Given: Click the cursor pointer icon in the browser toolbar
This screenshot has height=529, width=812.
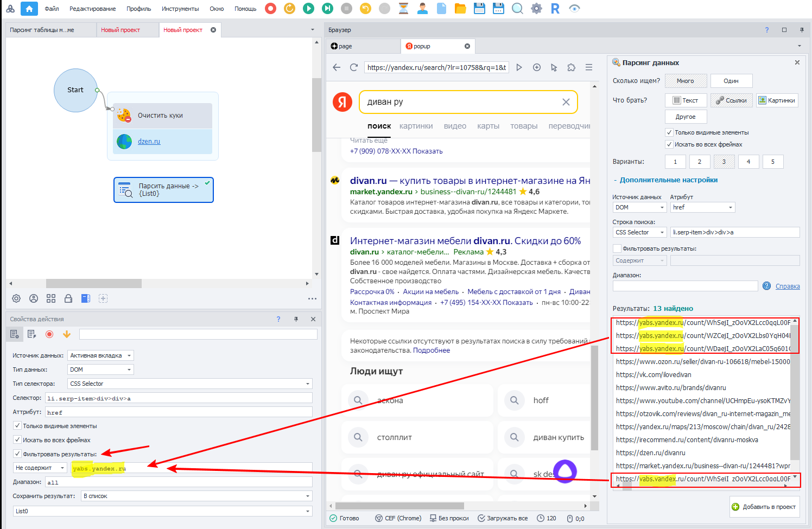Looking at the screenshot, I should [554, 67].
